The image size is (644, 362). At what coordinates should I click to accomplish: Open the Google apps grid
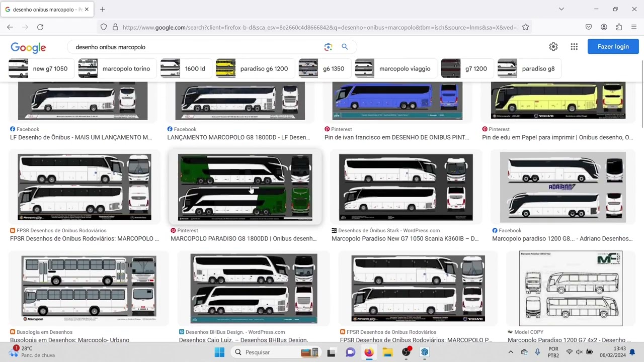[574, 47]
